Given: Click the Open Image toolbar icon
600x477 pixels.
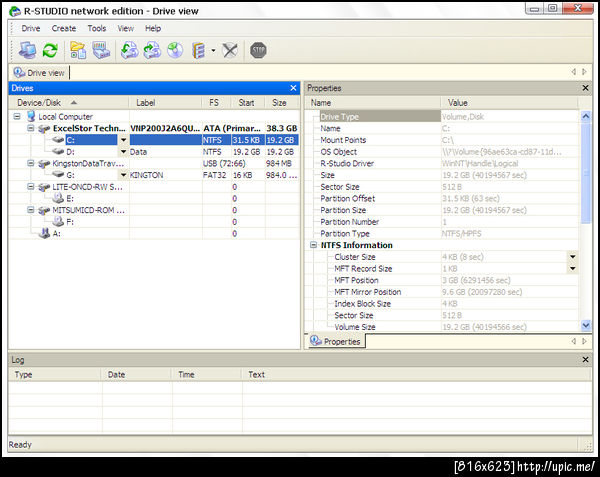Looking at the screenshot, I should (x=130, y=50).
